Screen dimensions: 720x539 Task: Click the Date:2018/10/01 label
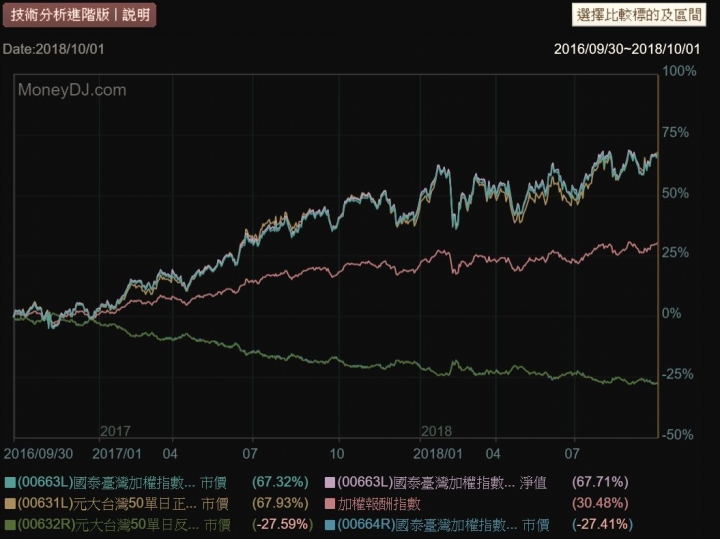[x=53, y=49]
